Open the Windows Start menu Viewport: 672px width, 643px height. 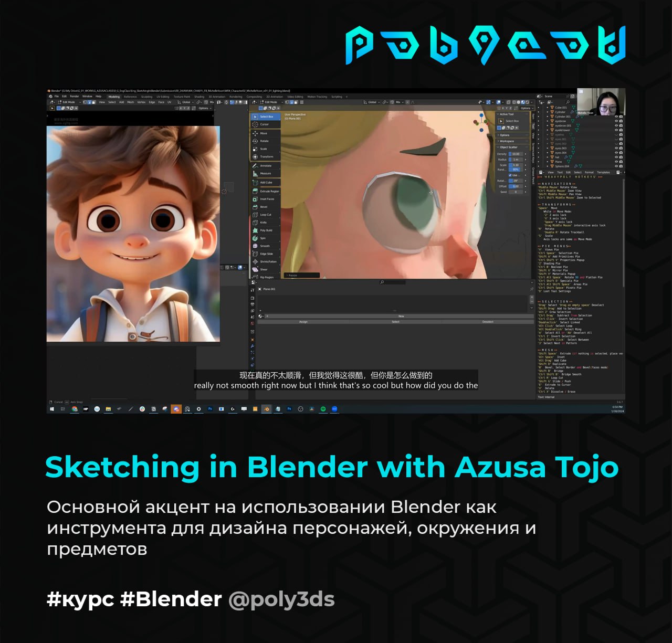tap(51, 409)
